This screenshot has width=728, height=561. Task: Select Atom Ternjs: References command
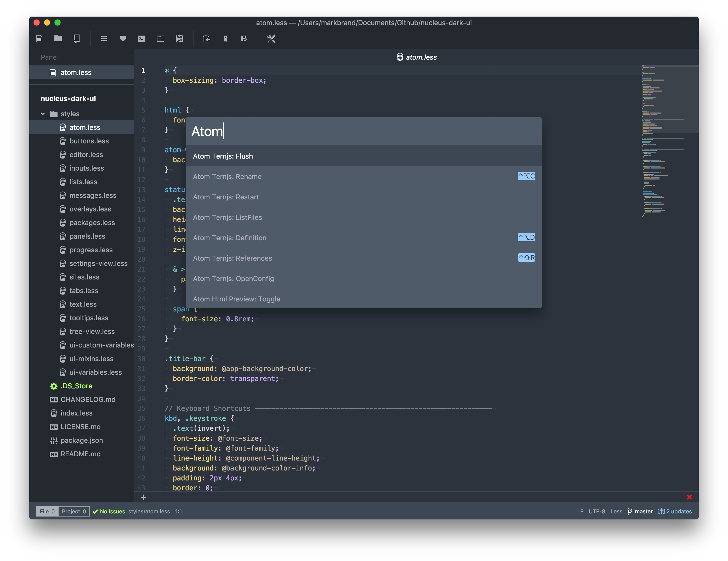point(363,258)
